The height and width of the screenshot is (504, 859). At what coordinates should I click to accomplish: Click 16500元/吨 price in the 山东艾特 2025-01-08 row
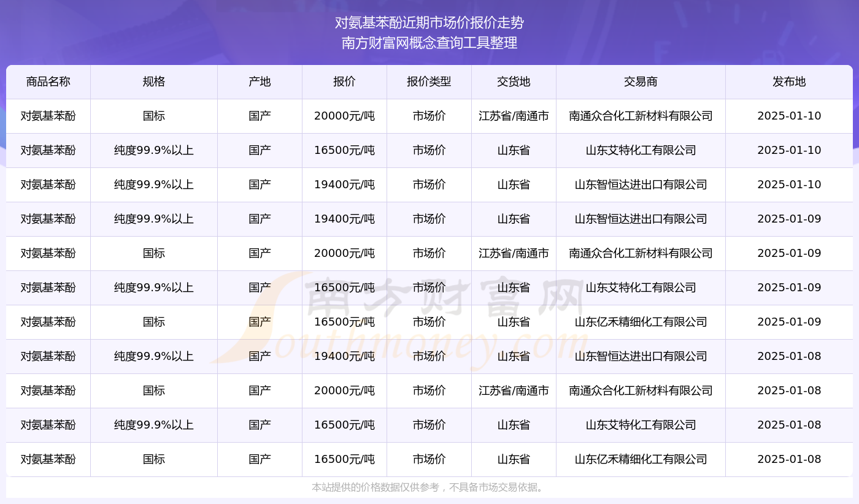pyautogui.click(x=344, y=425)
